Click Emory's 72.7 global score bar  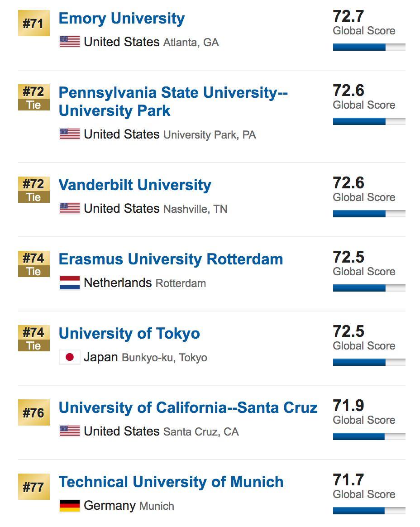[x=369, y=47]
